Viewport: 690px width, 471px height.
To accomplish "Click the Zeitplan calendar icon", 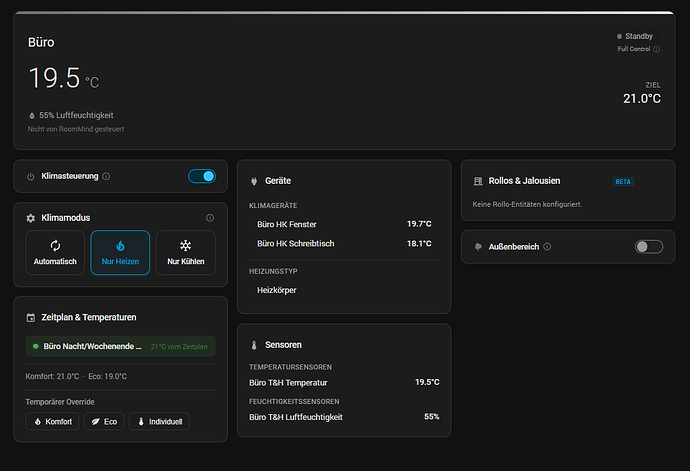I will 30,318.
